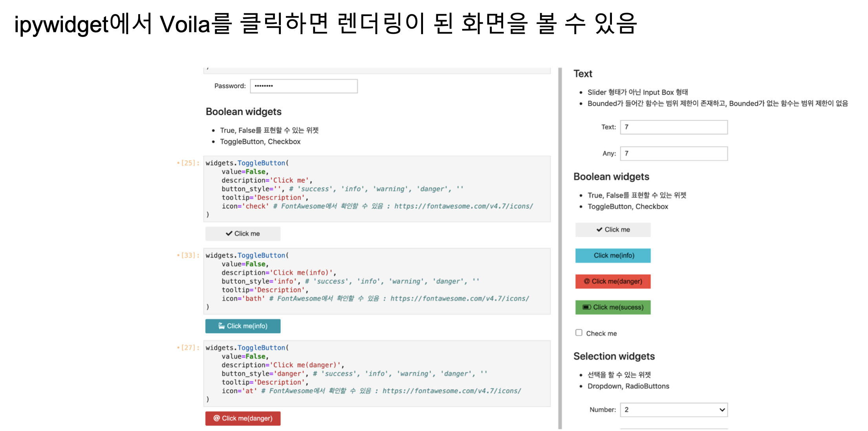Click checkmark icon in Voila Click me button

[x=599, y=230]
